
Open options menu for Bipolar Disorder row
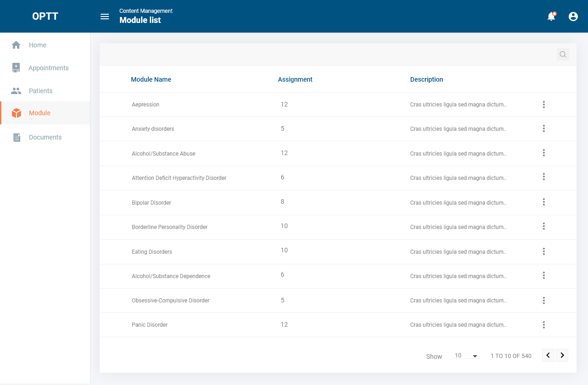click(543, 202)
